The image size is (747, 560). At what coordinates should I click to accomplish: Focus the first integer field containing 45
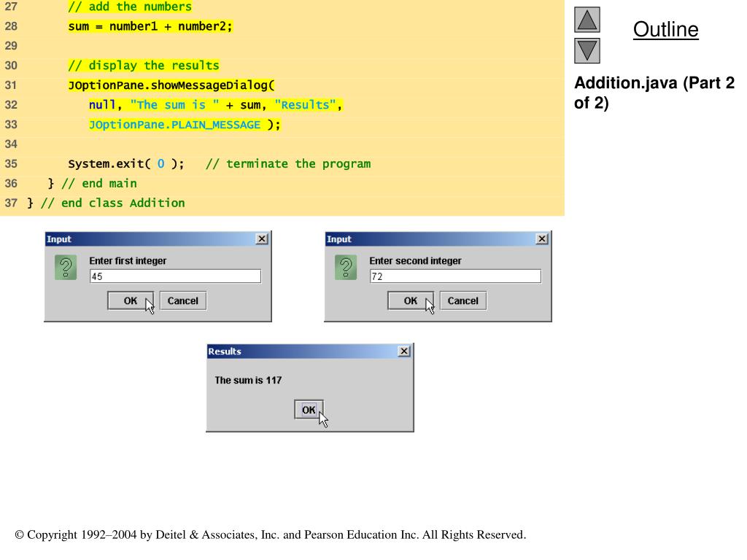[175, 276]
